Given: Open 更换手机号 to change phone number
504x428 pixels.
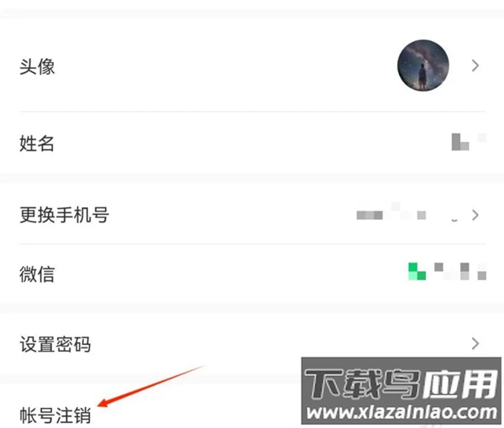Looking at the screenshot, I should tap(252, 215).
